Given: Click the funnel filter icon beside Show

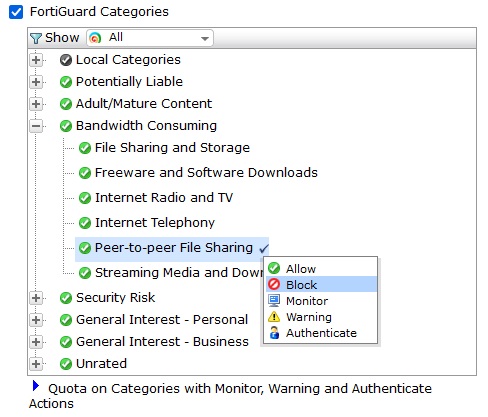Looking at the screenshot, I should (x=36, y=38).
